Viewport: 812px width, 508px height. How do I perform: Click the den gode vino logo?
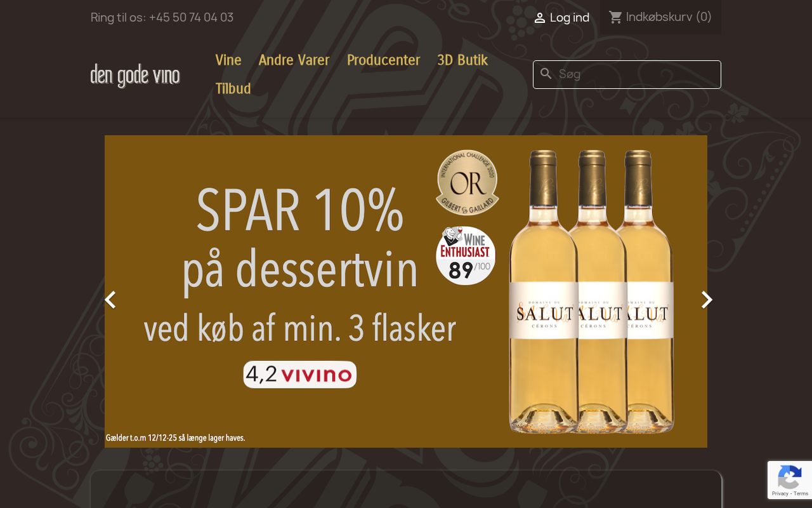135,75
